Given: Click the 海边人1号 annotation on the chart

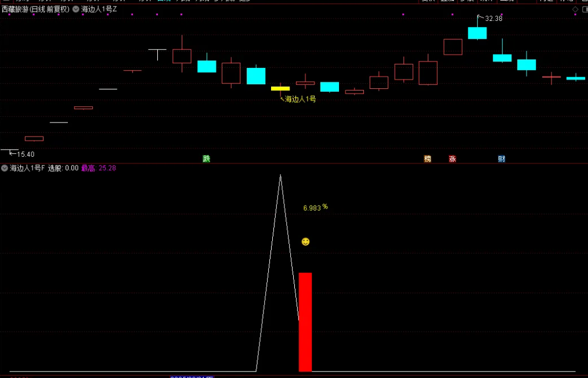Looking at the screenshot, I should tap(300, 99).
